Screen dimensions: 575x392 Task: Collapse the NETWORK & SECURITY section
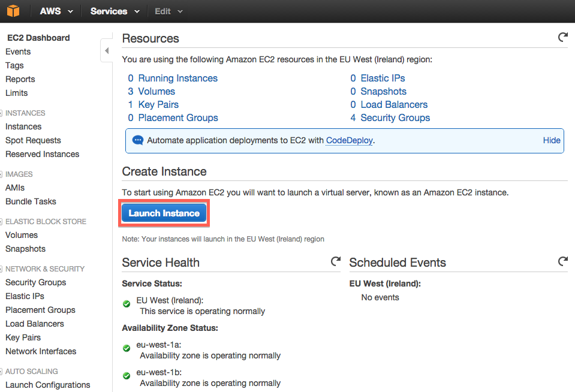tap(1, 269)
